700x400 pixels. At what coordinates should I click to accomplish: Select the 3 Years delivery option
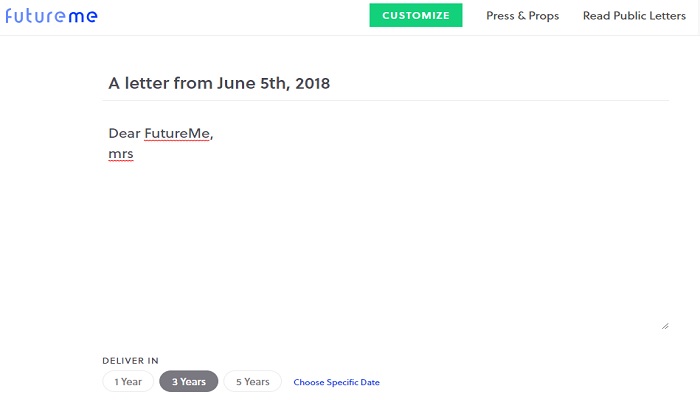[189, 381]
